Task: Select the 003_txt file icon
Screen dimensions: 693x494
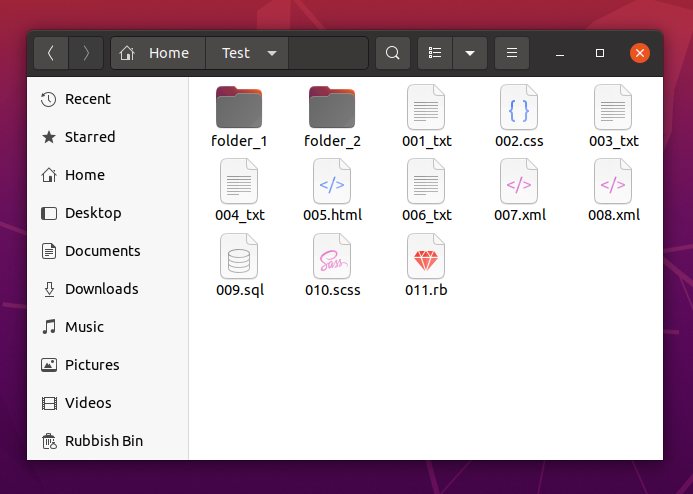Action: tap(613, 107)
